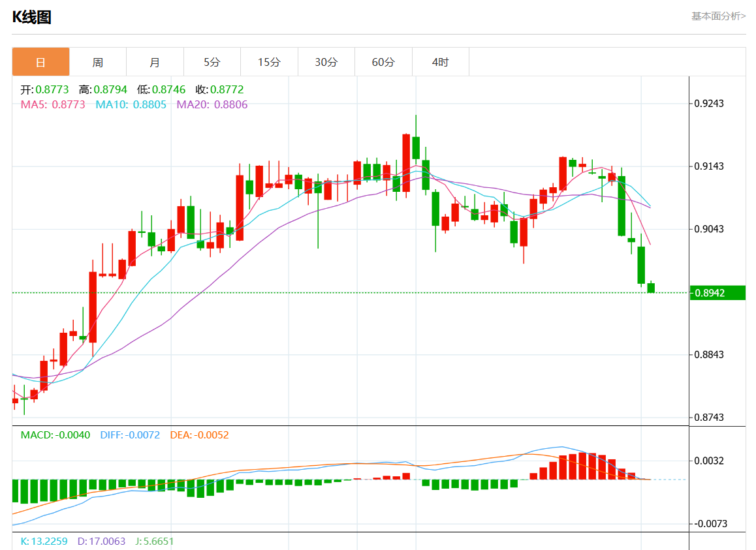Click the 0.8743 price axis label
Viewport: 756px width, 550px height.
point(709,418)
